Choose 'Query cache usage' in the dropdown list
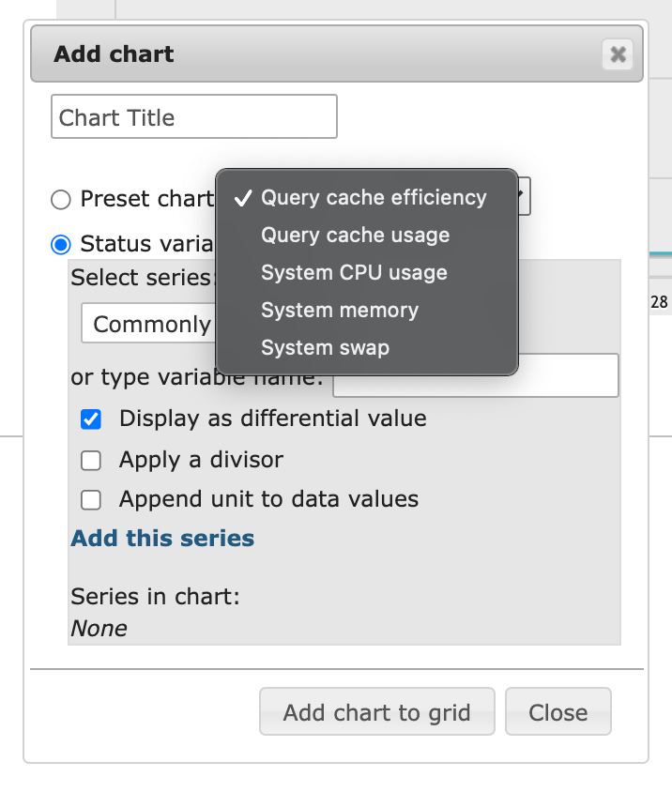 coord(355,235)
